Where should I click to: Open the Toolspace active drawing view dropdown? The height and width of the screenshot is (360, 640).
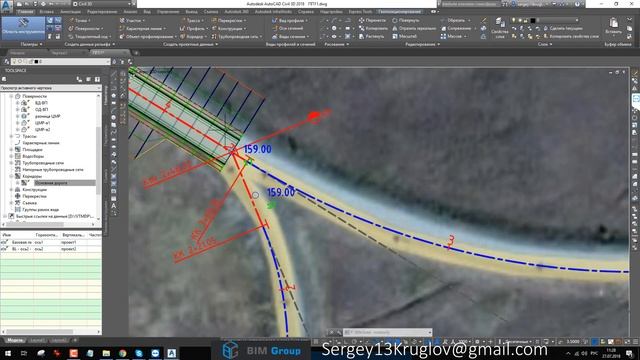click(51, 88)
